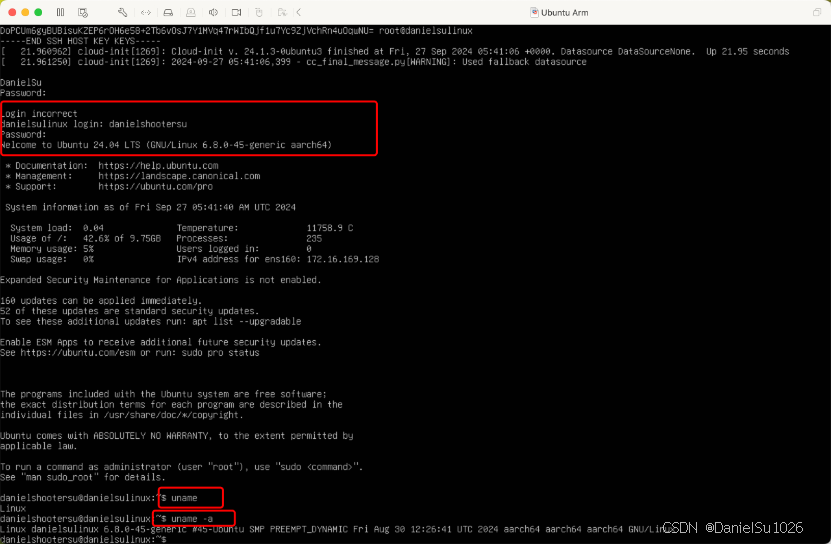
Task: Click the IPv4 address 172.16.169.128
Action: [x=343, y=260]
